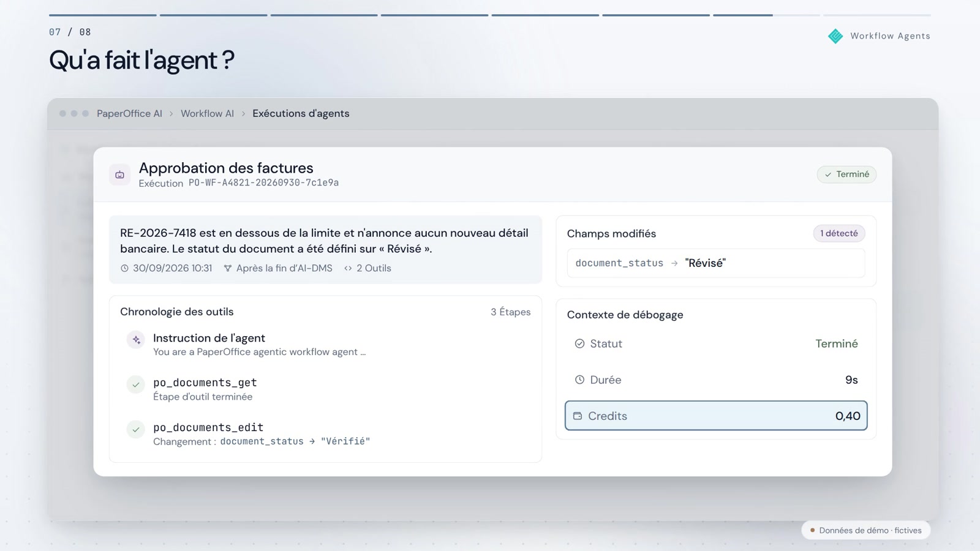This screenshot has height=551, width=980.
Task: Click the Après la fin d'AI-DMS text
Action: pyautogui.click(x=284, y=268)
